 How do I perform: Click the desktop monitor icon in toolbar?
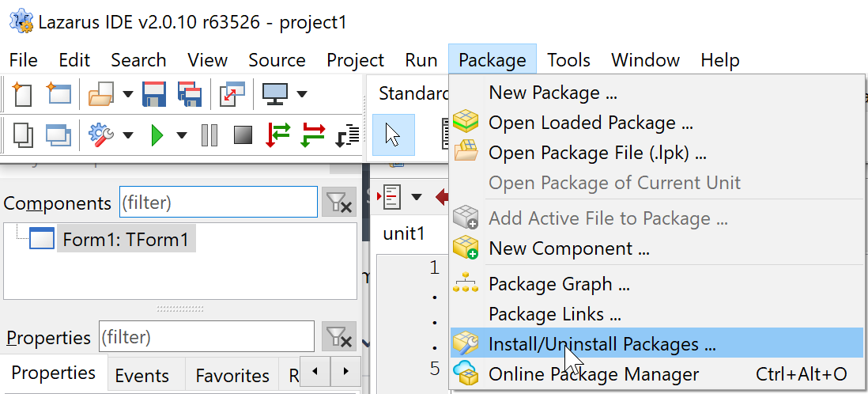click(x=275, y=93)
